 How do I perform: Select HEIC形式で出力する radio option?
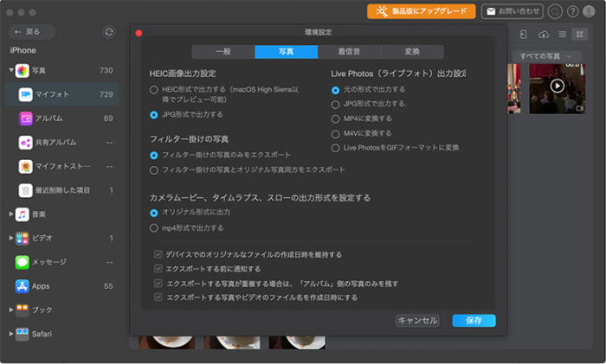click(154, 90)
